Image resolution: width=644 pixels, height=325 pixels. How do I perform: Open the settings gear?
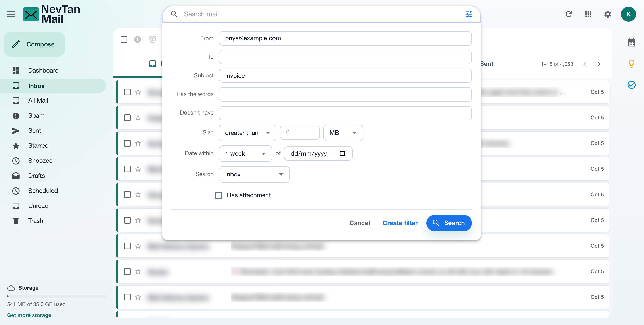[x=608, y=14]
